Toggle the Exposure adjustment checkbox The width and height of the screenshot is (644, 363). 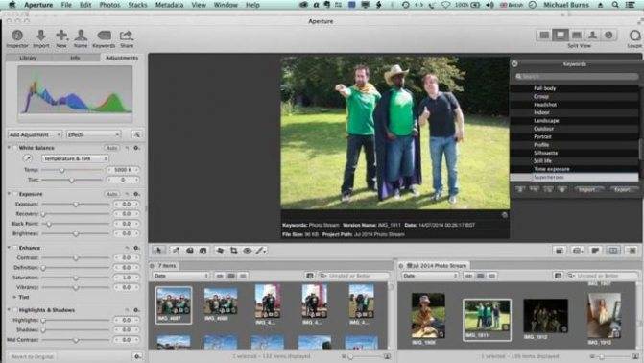point(15,194)
